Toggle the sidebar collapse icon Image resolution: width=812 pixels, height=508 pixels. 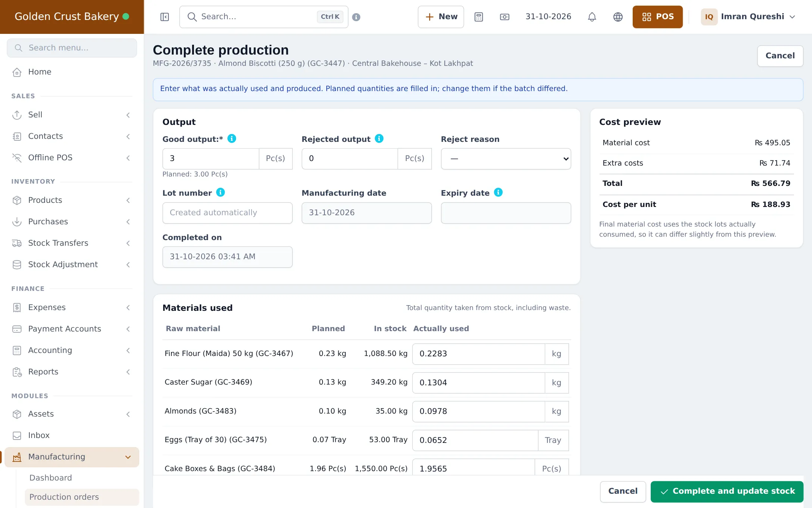(165, 17)
